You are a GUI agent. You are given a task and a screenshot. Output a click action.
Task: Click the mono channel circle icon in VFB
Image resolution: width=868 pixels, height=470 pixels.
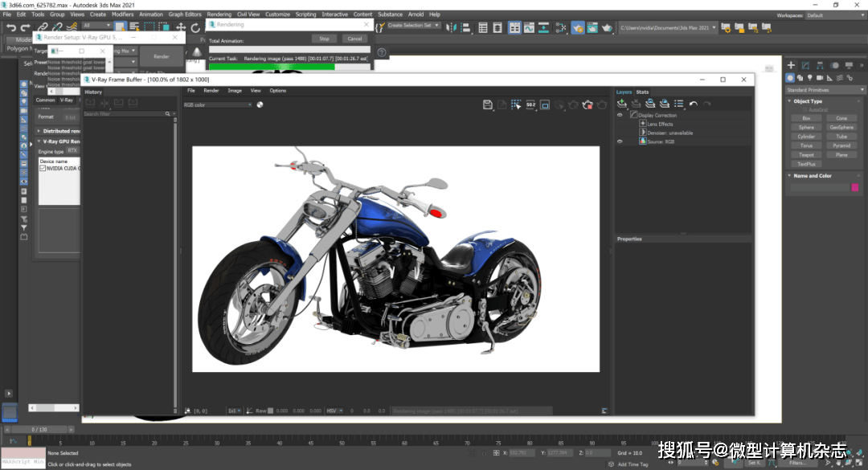260,104
